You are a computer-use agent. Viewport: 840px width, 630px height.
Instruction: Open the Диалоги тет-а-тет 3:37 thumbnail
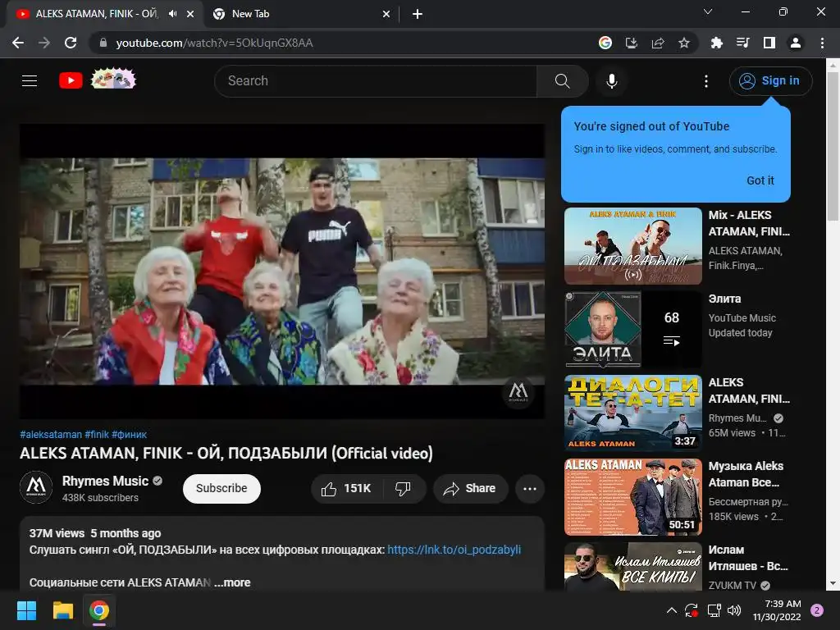[632, 413]
